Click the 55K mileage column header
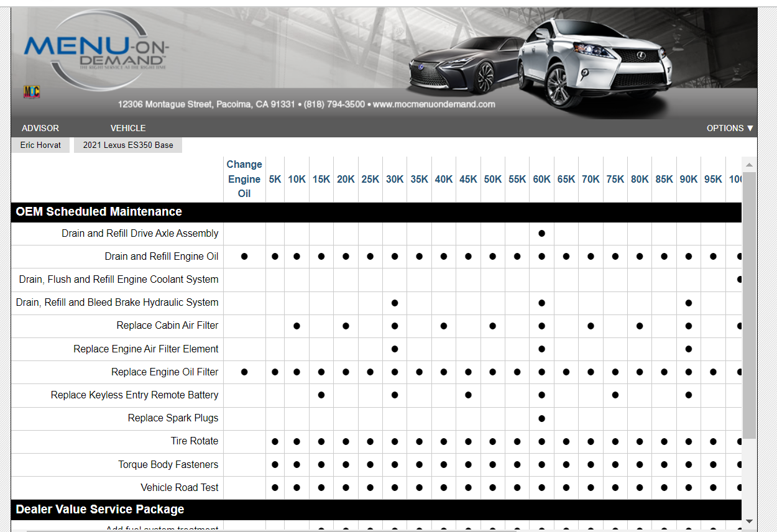The height and width of the screenshot is (532, 777). pos(517,179)
